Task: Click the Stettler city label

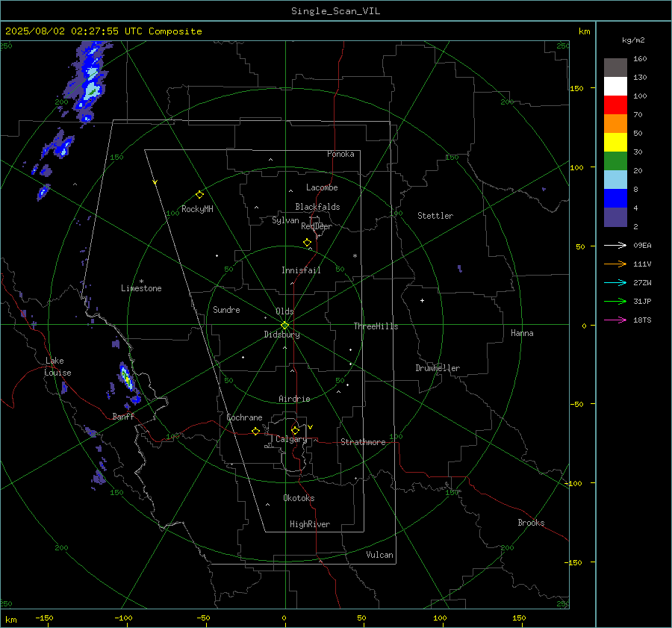Action: point(435,216)
